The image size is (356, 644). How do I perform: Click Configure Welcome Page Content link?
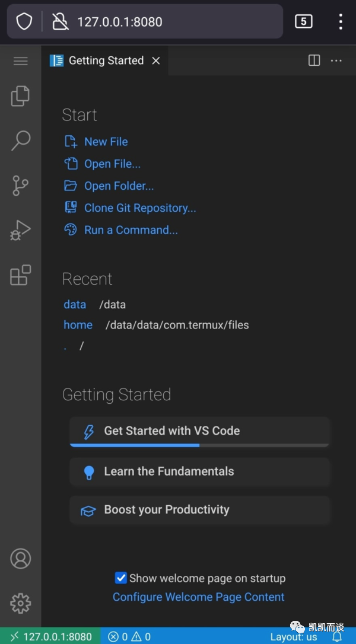(x=199, y=597)
